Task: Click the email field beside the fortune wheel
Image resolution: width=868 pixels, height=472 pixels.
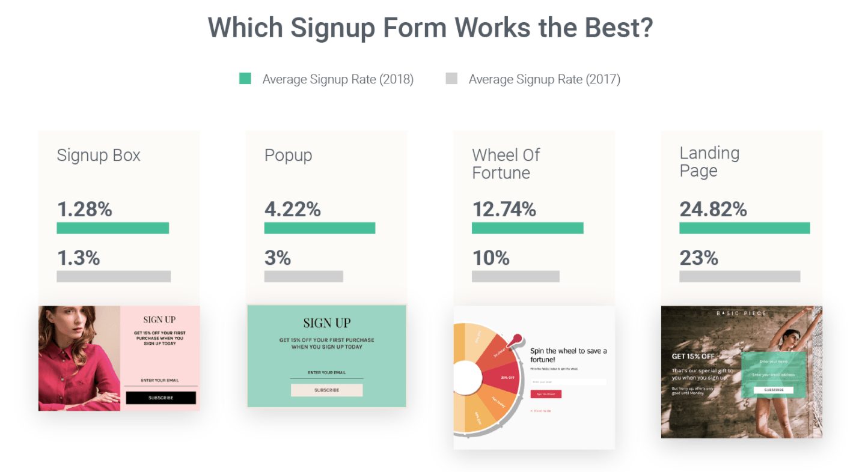Action: coord(568,382)
